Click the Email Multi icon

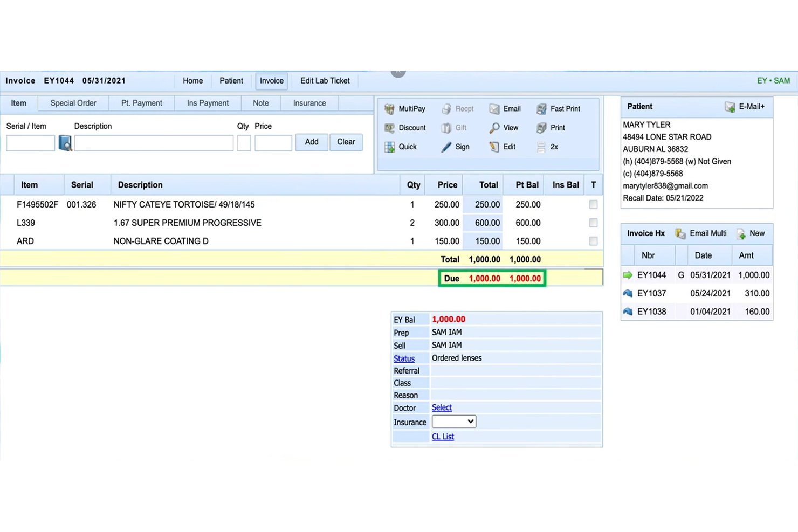pyautogui.click(x=680, y=233)
